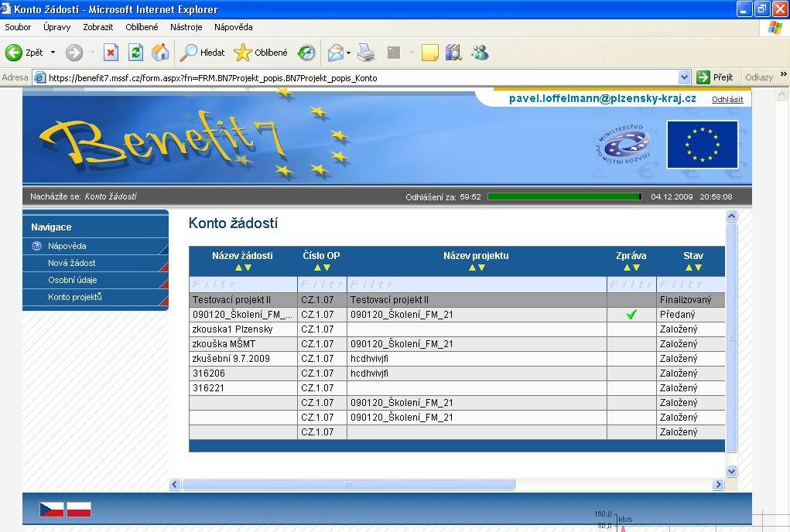Viewport: 790px width, 532px height.
Task: Sort Číslo OP ascending arrow
Action: pyautogui.click(x=317, y=268)
